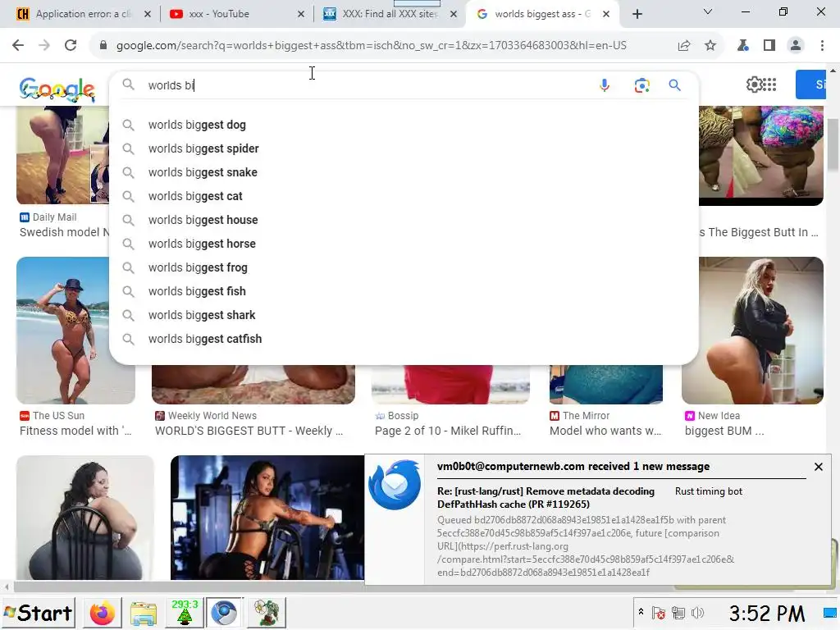The image size is (840, 630).
Task: Choose suggestion 'worlds biggest fish'
Action: [404, 291]
